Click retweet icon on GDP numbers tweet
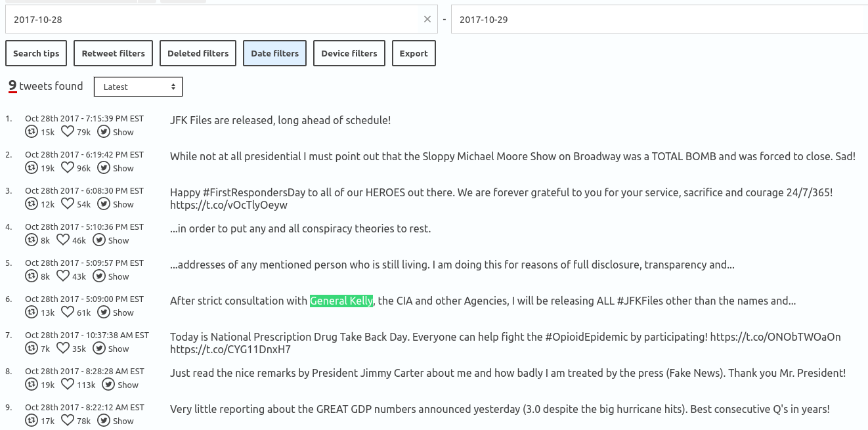The width and height of the screenshot is (868, 430). pos(31,421)
